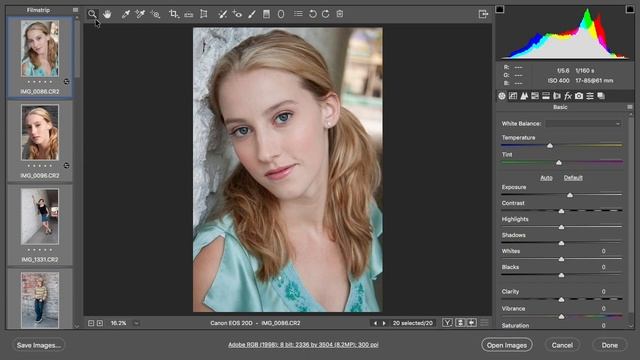Screen dimensions: 640x360
Task: Click the Auto tone link
Action: coord(546,178)
